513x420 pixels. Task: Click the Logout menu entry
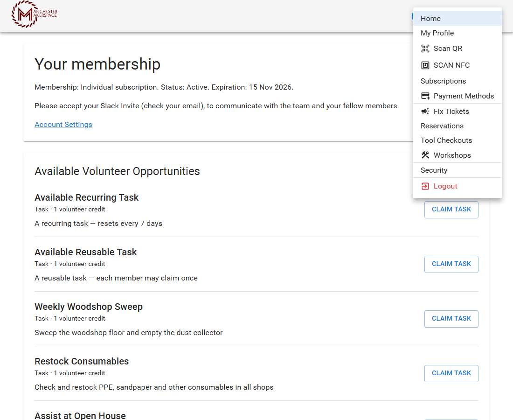pos(458,186)
